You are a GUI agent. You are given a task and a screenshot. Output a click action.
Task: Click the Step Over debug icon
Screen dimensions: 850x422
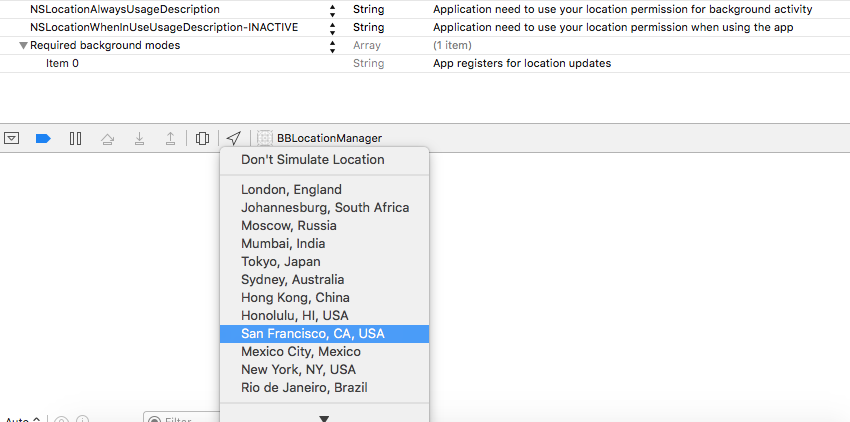coord(107,138)
